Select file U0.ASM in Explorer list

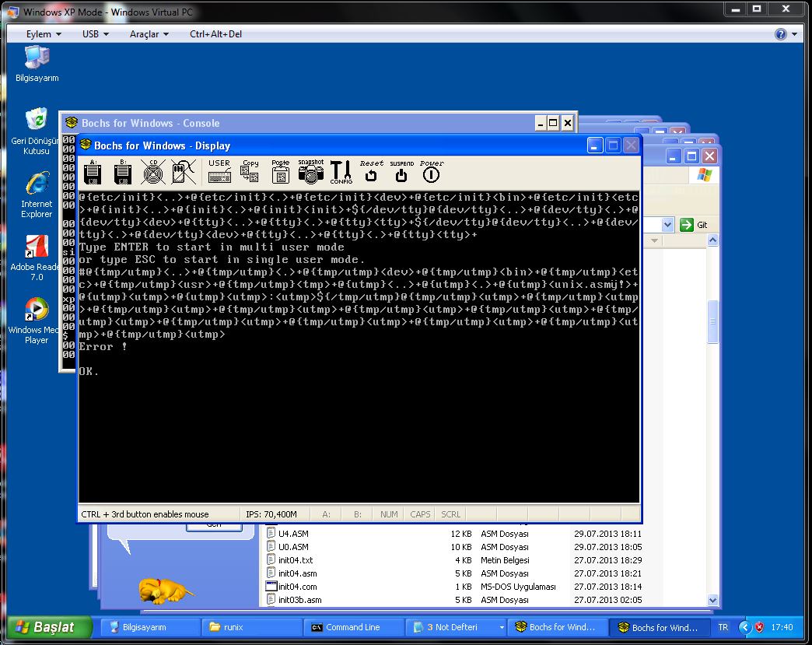[x=293, y=547]
